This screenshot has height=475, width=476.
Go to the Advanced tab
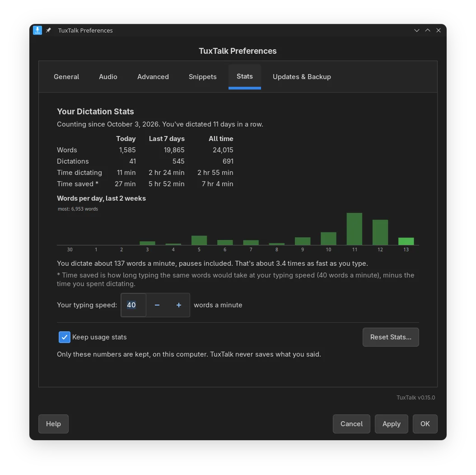click(x=153, y=77)
